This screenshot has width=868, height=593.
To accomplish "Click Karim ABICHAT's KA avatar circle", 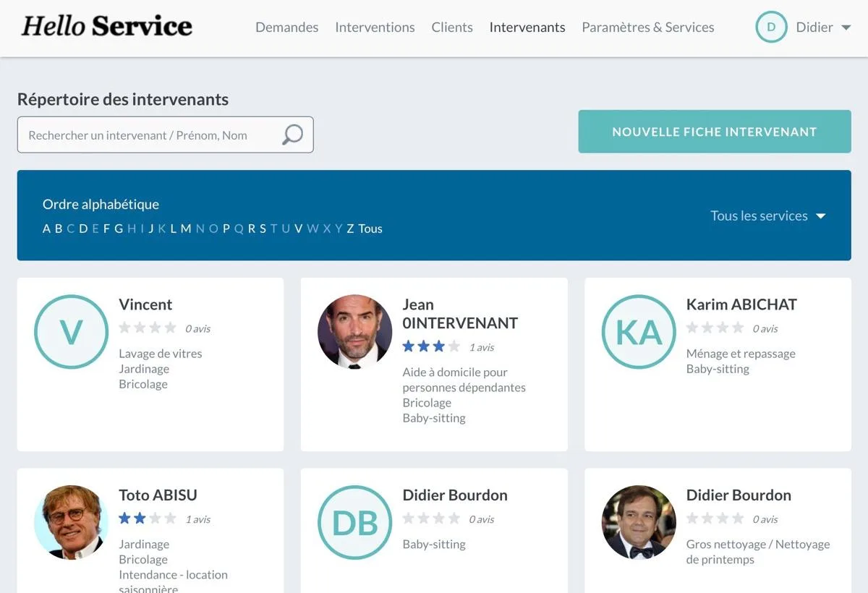I will pyautogui.click(x=639, y=331).
